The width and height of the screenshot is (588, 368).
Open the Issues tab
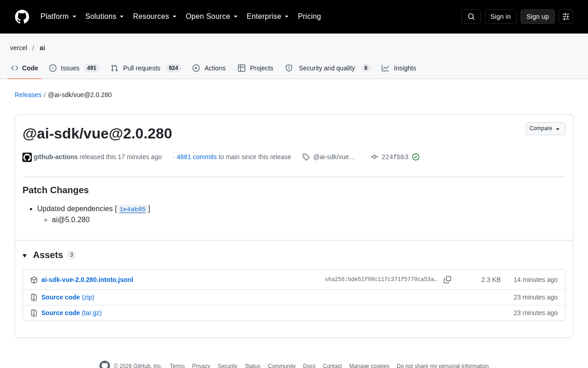74,68
